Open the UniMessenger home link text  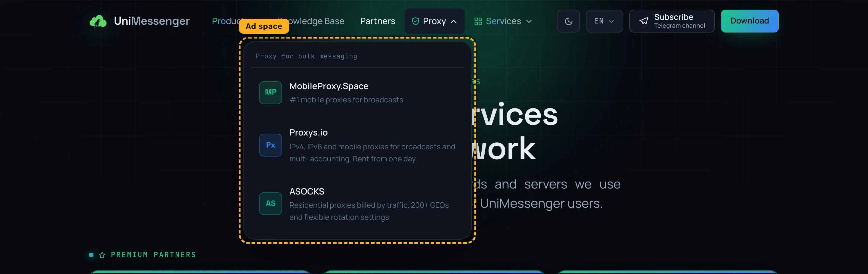click(x=152, y=21)
